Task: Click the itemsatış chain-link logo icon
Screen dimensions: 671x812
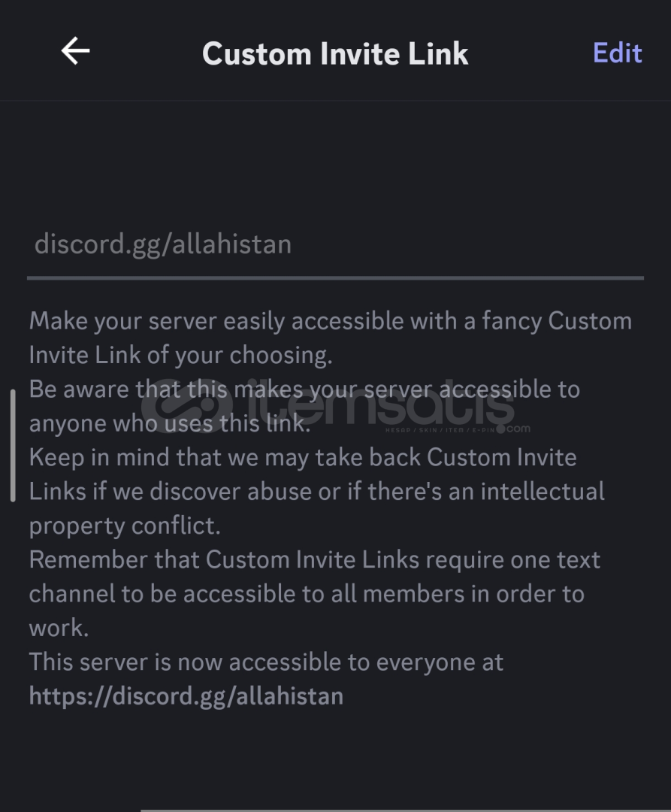Action: click(186, 408)
